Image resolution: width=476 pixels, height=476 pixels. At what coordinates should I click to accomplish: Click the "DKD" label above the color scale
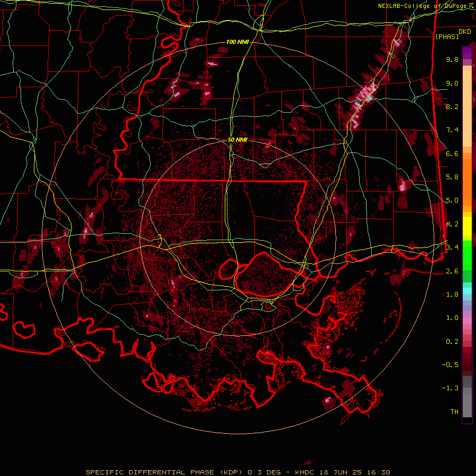pyautogui.click(x=465, y=32)
